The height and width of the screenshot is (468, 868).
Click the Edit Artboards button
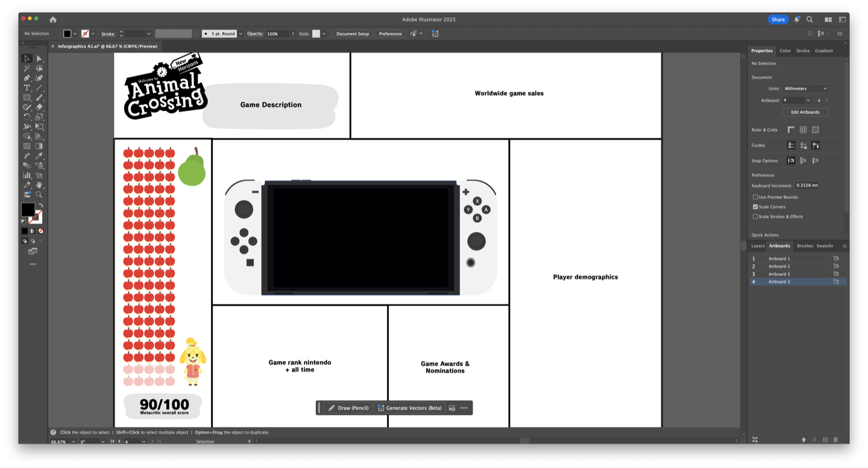(x=805, y=112)
